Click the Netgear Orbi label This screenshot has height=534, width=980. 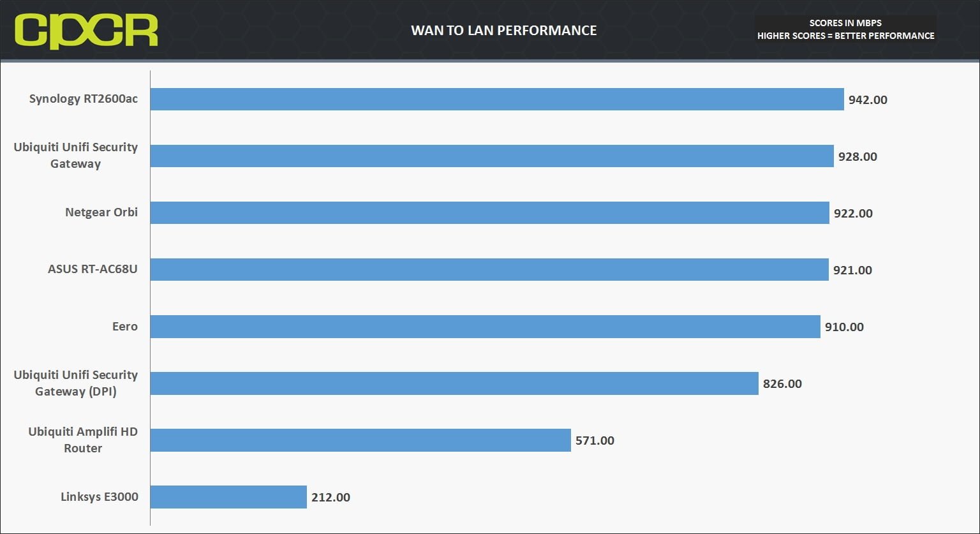(101, 212)
